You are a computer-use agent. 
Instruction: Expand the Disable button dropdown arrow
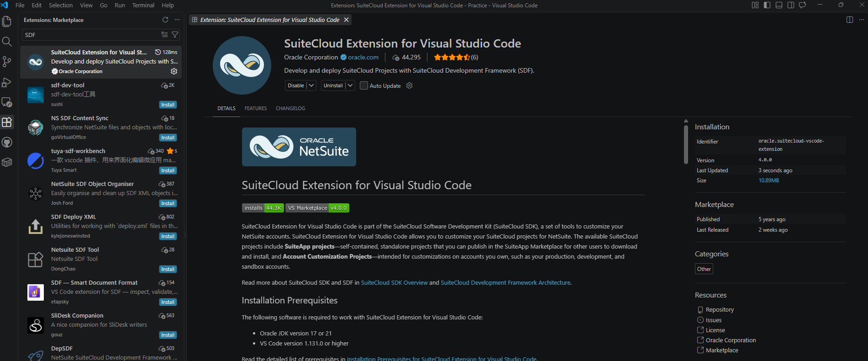[311, 85]
